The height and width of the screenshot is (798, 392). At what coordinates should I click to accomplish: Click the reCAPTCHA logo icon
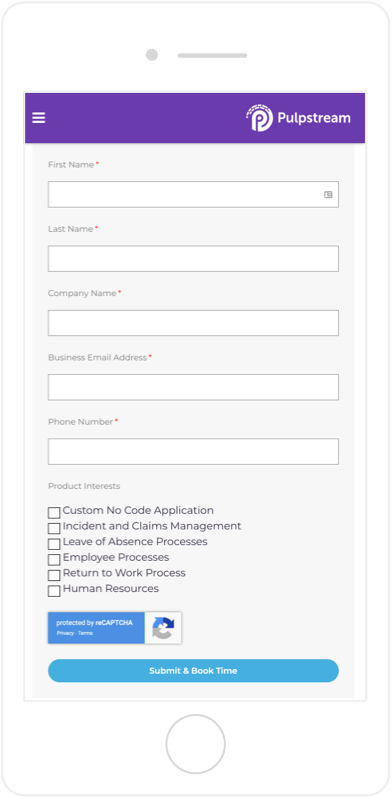pyautogui.click(x=163, y=628)
